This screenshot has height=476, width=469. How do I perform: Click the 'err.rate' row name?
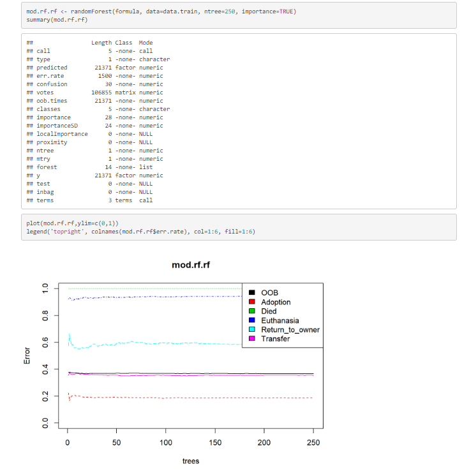tap(50, 76)
